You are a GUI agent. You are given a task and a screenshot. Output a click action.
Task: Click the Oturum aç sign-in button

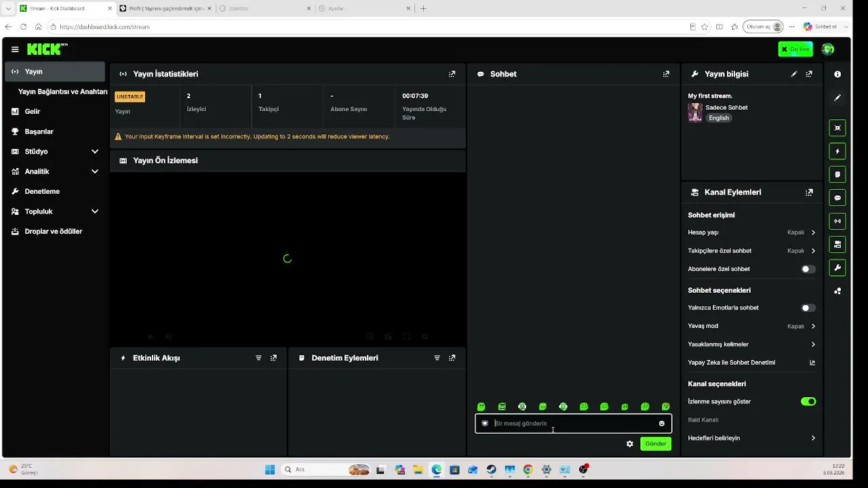coord(764,26)
